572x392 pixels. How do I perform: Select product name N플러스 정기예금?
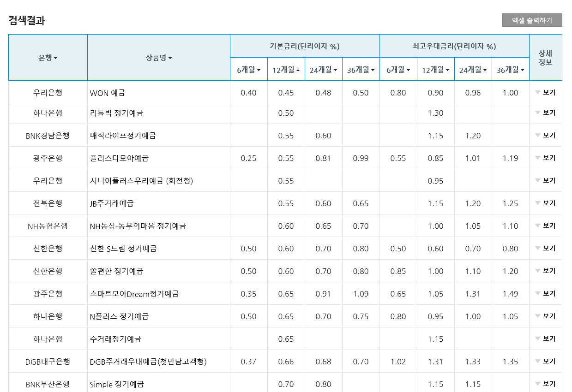coord(119,316)
